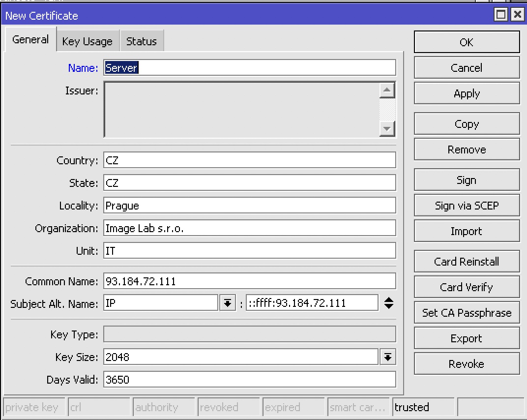This screenshot has width=527, height=420.
Task: Click the OK button
Action: 466,42
